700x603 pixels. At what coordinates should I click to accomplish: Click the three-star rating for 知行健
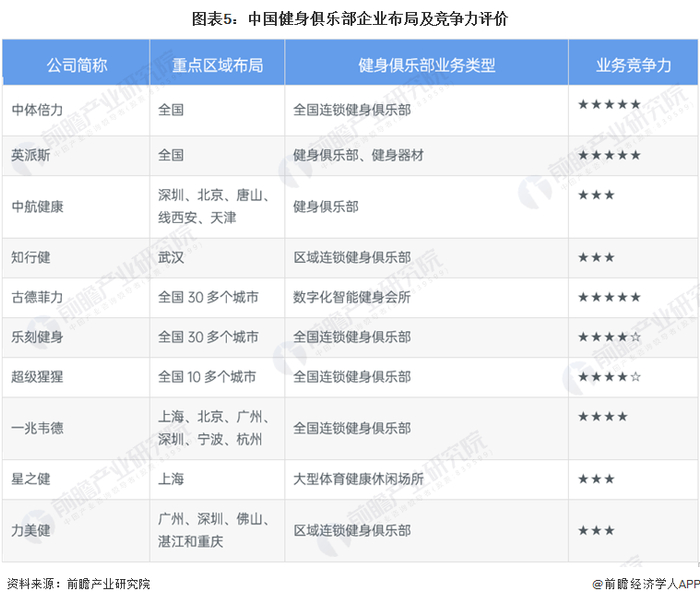coord(596,258)
